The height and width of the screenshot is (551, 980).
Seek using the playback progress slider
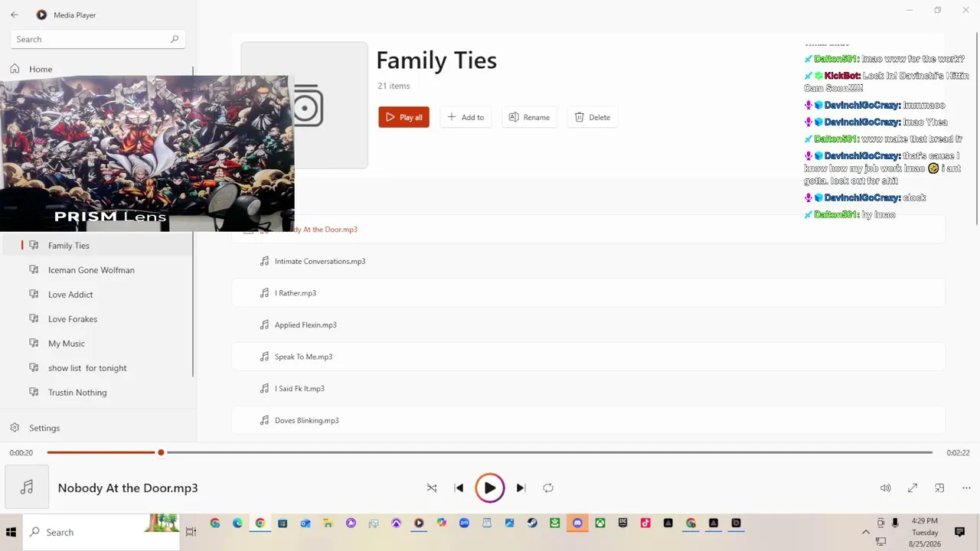pyautogui.click(x=490, y=452)
